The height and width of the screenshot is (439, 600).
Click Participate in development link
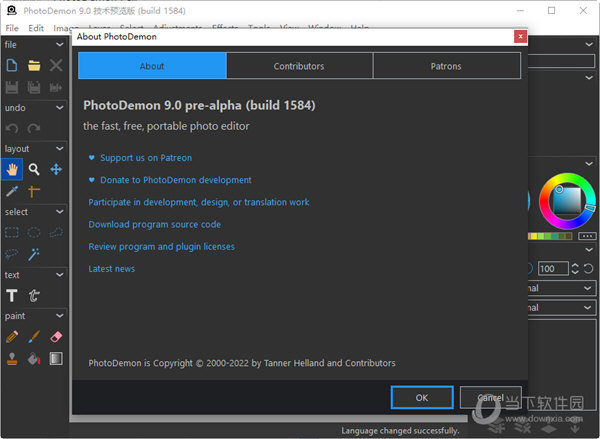[199, 202]
